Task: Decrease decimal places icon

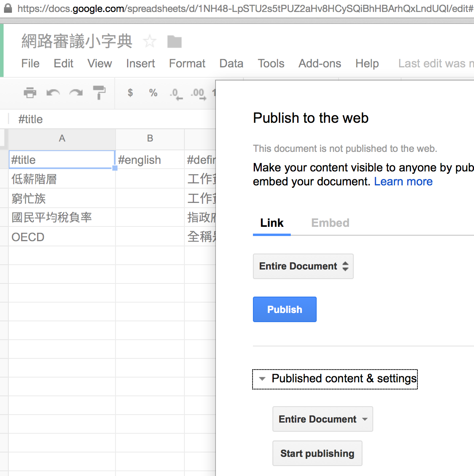Action: coord(176,94)
